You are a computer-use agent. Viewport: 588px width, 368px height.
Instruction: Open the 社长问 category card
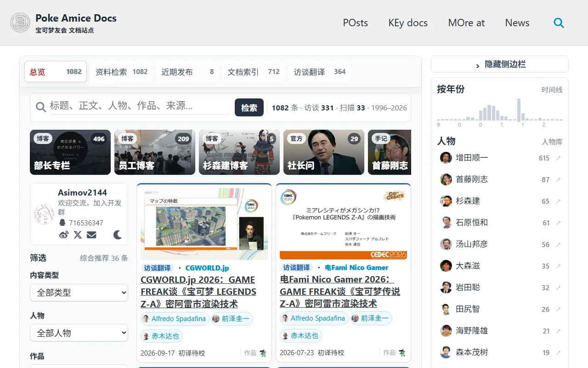[x=324, y=152]
